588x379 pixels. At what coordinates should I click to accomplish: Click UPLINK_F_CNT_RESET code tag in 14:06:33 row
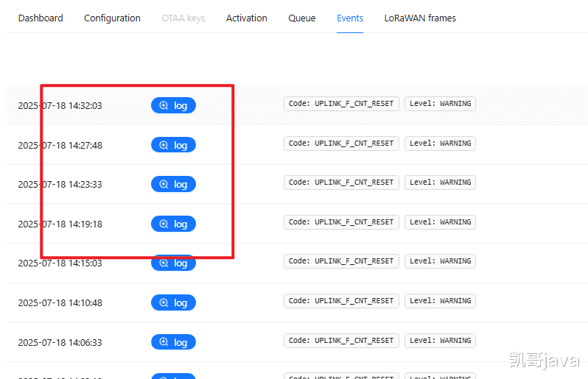coord(341,341)
